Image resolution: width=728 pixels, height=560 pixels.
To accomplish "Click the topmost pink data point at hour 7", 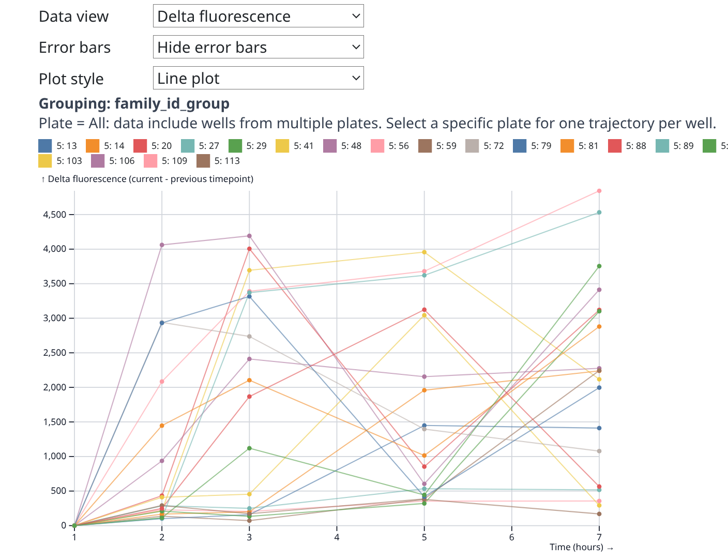I will 599,191.
